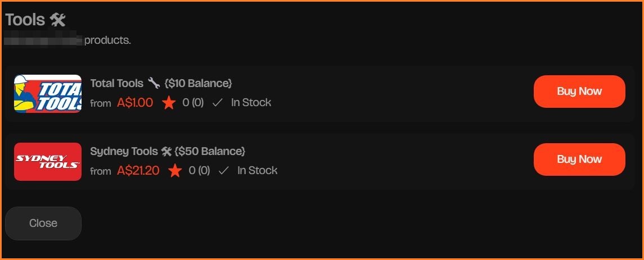Click the In Stock checkmark for Sydney Tools
The height and width of the screenshot is (260, 644).
pyautogui.click(x=224, y=171)
